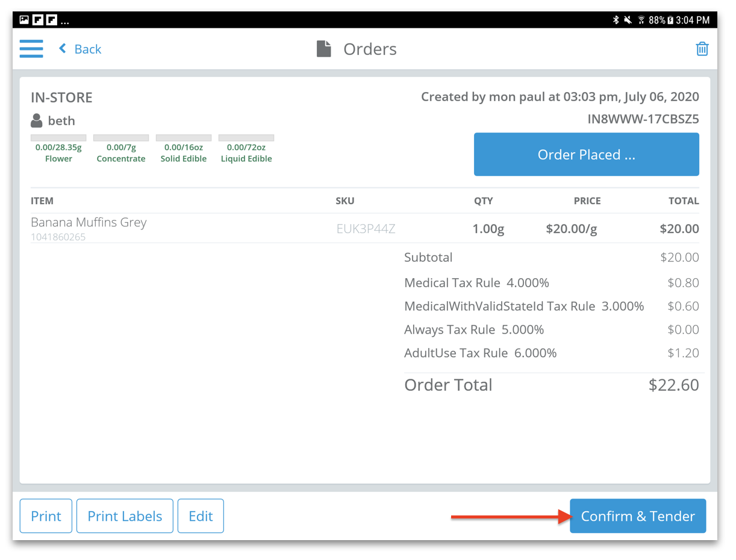Tap the Bluetooth icon in the status bar
The height and width of the screenshot is (560, 736).
point(616,19)
